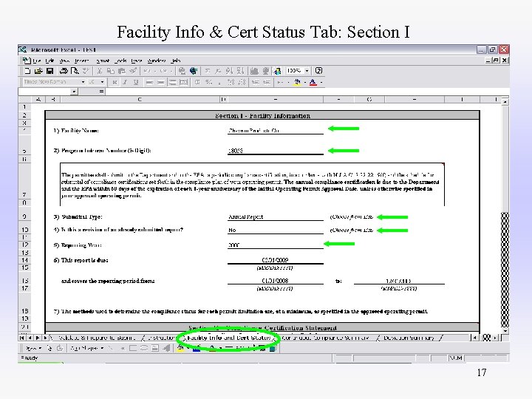This screenshot has height=399, width=532.
Task: Click the AutoSum sigma icon
Action: pos(208,71)
